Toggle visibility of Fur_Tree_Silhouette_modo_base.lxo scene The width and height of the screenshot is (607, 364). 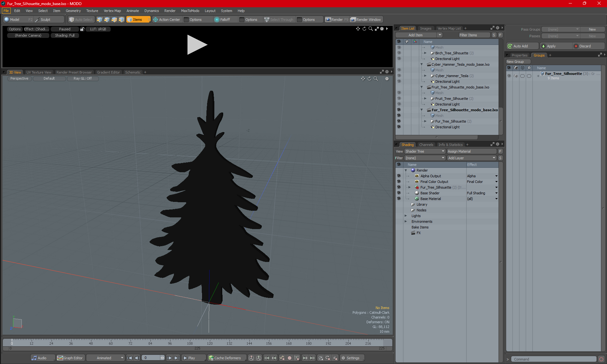click(x=399, y=110)
